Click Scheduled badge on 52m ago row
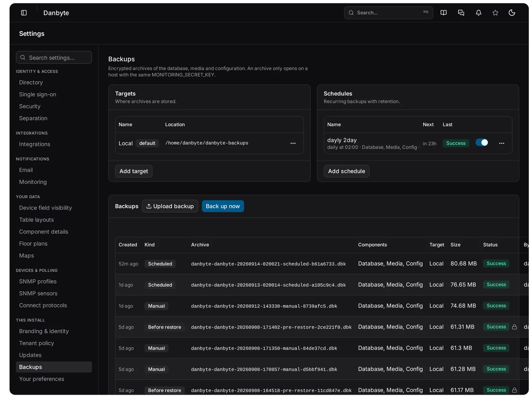 click(x=160, y=264)
